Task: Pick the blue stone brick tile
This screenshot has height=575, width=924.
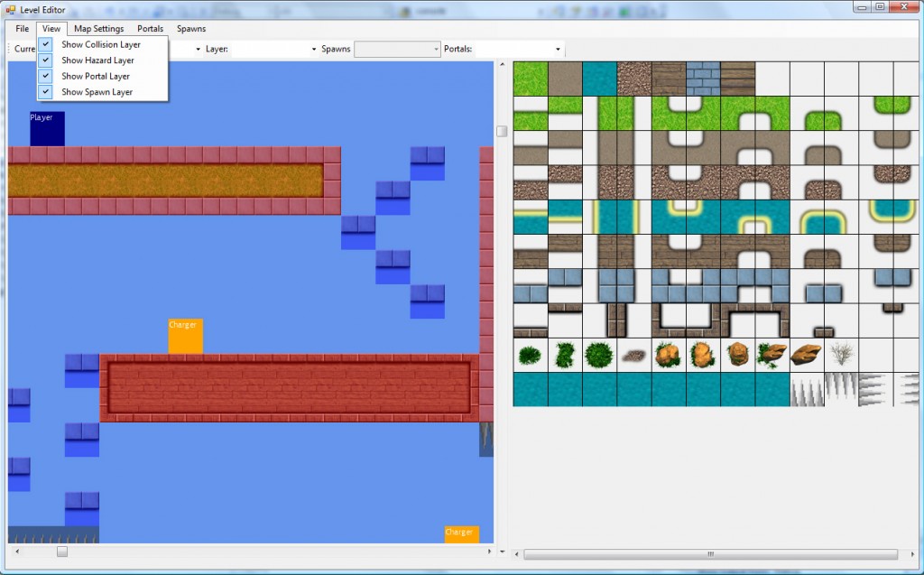Action: pos(703,79)
